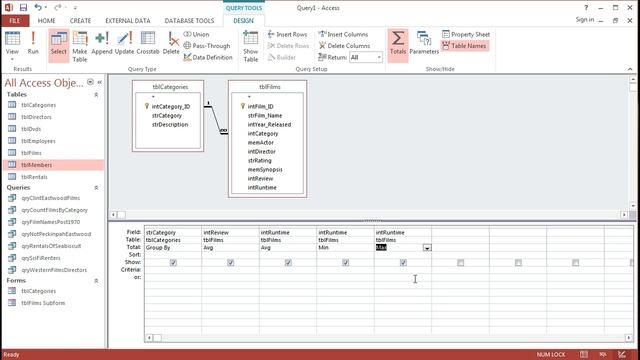Choose the Delete query type
Screen dimensions: 640x360
click(171, 43)
